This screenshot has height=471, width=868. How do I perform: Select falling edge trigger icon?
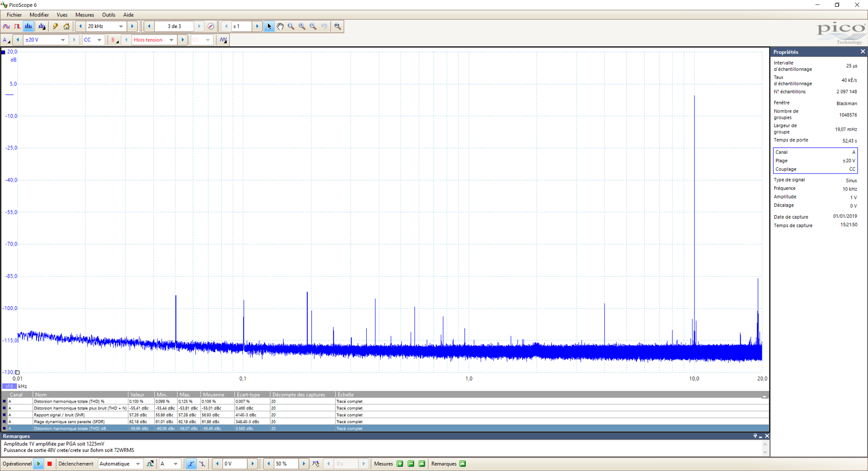click(202, 464)
